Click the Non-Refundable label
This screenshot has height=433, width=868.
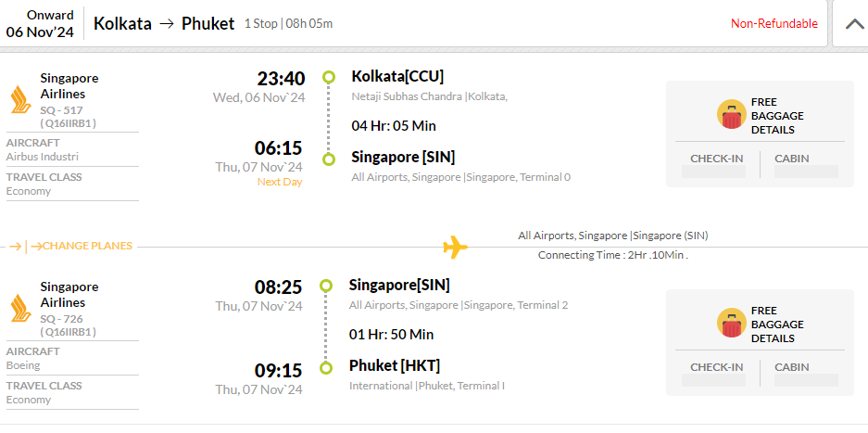click(x=774, y=24)
